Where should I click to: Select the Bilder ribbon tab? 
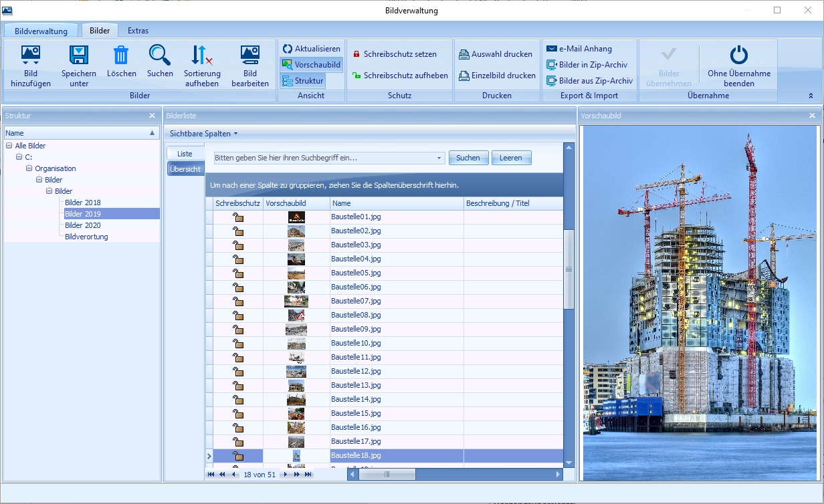coord(100,30)
